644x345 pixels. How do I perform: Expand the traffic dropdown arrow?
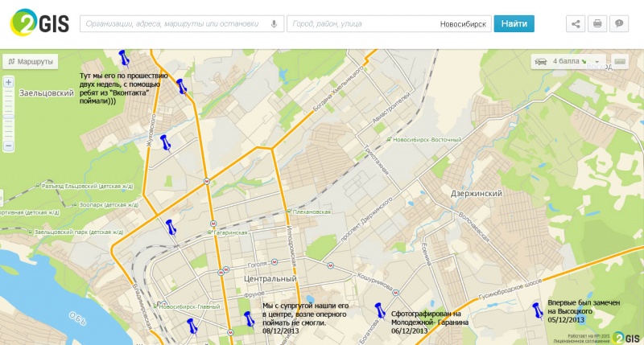click(597, 61)
